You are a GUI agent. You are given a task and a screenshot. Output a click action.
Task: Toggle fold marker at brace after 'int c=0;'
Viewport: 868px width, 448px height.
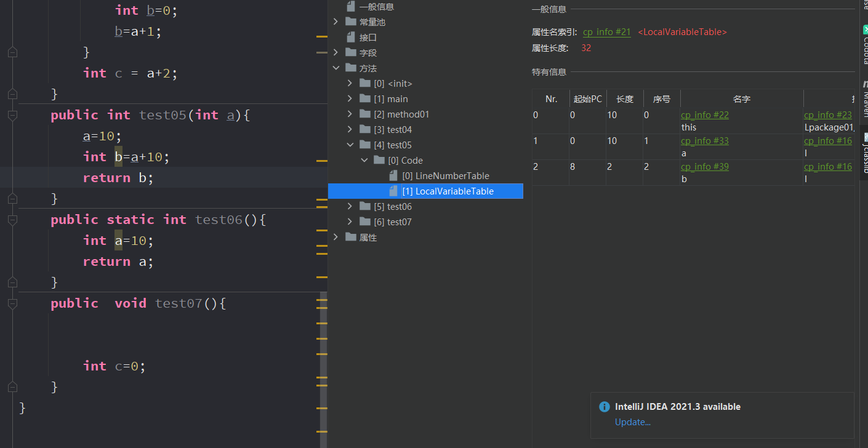click(x=12, y=387)
